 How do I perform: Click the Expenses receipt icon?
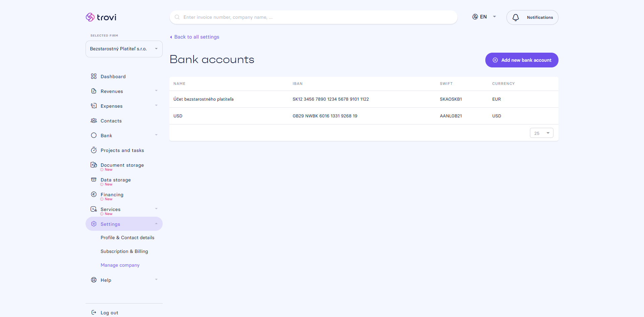click(x=94, y=106)
